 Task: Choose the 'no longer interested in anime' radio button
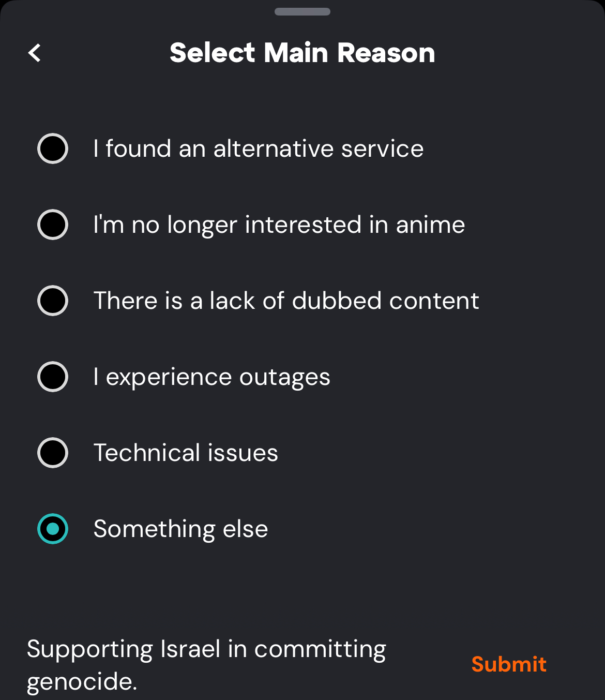[53, 225]
